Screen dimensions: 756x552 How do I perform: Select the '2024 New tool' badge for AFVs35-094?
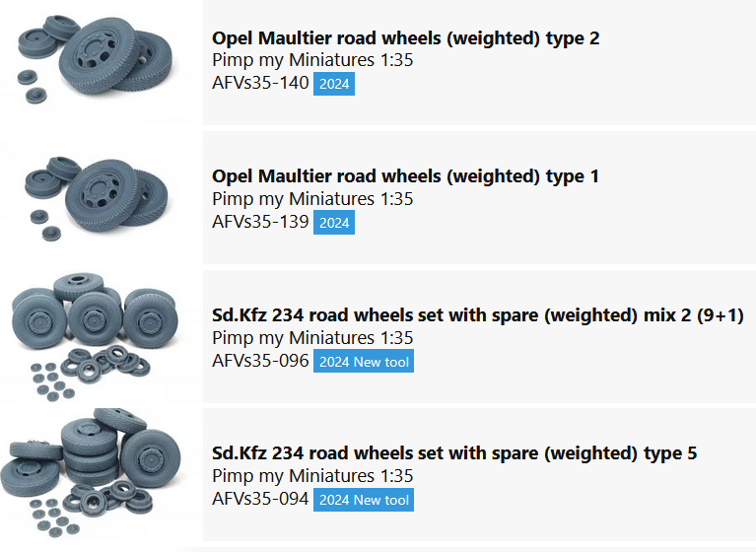click(x=364, y=500)
